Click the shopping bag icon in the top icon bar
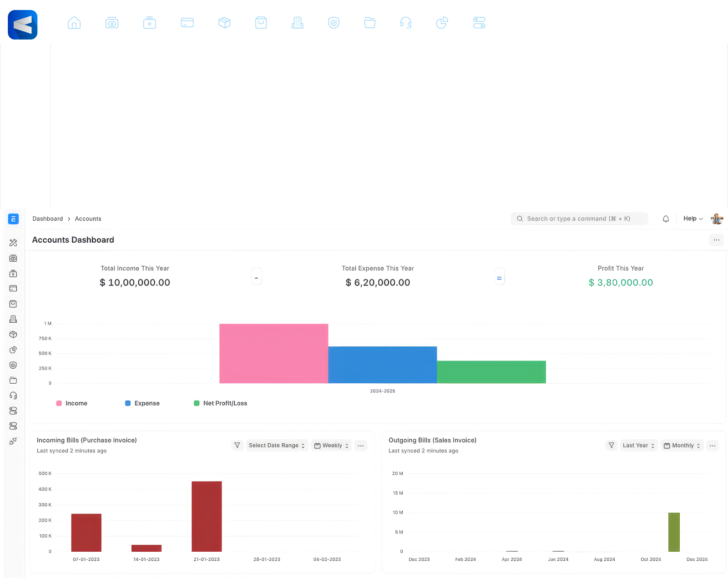 pyautogui.click(x=261, y=23)
